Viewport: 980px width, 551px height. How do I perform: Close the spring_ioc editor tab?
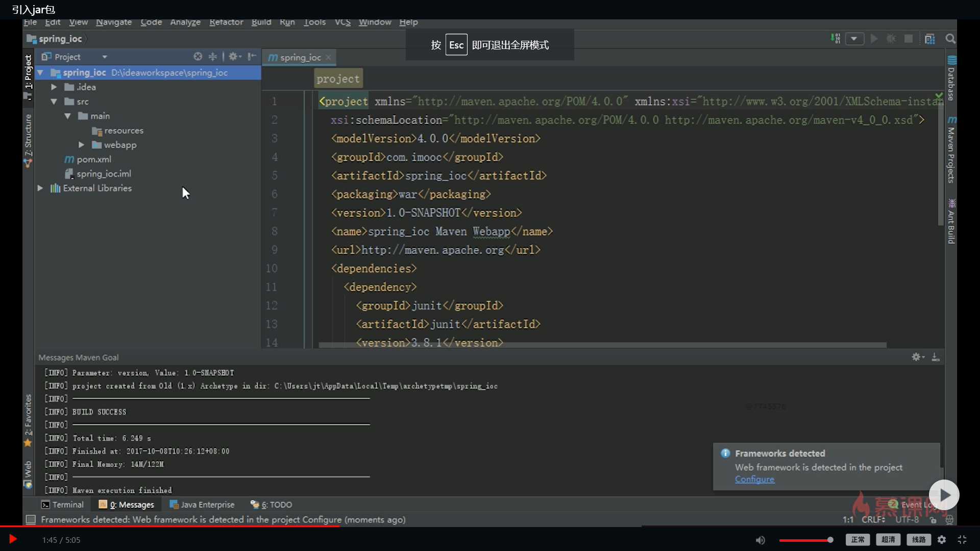point(328,58)
